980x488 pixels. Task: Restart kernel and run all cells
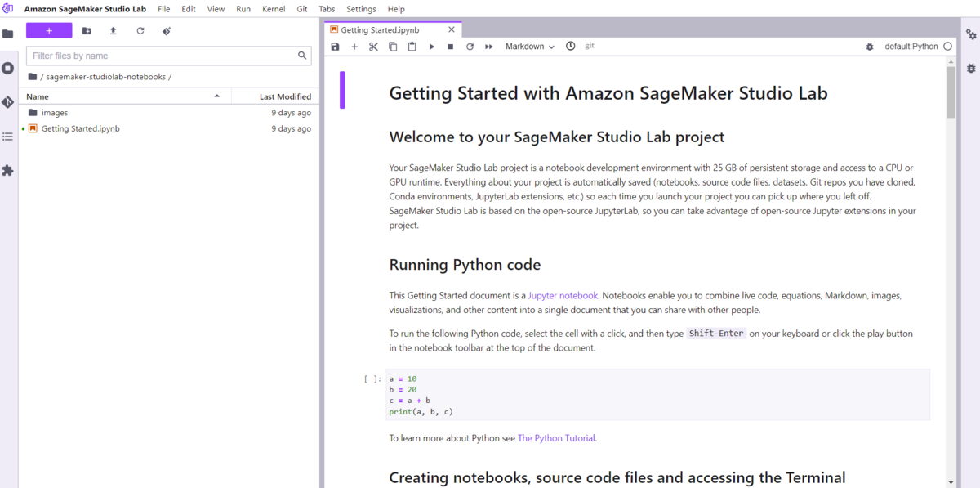coord(489,47)
